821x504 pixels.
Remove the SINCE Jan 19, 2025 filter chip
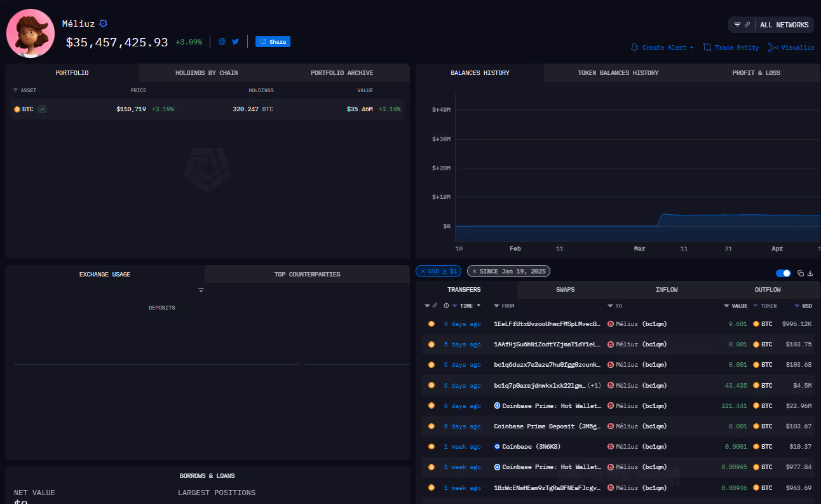click(x=474, y=271)
